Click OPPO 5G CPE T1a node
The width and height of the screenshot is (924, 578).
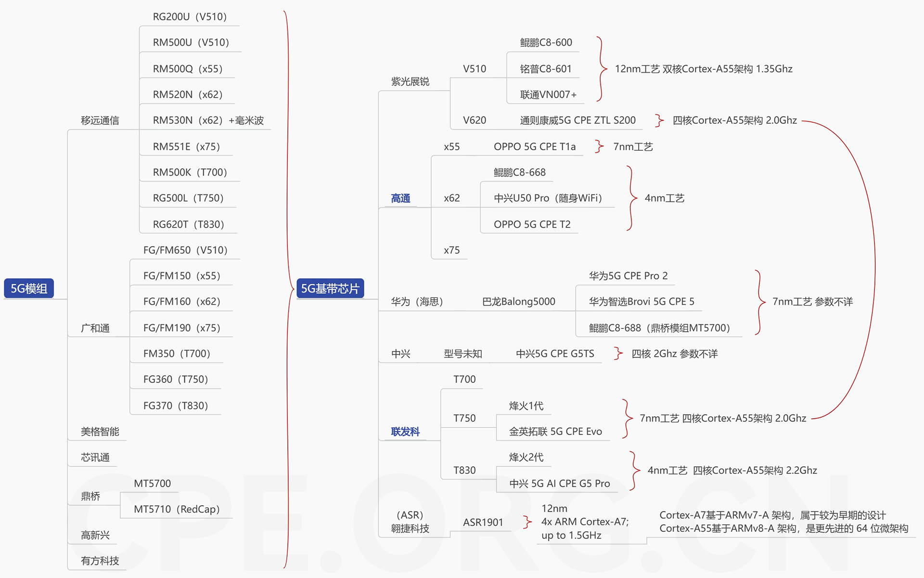[535, 146]
